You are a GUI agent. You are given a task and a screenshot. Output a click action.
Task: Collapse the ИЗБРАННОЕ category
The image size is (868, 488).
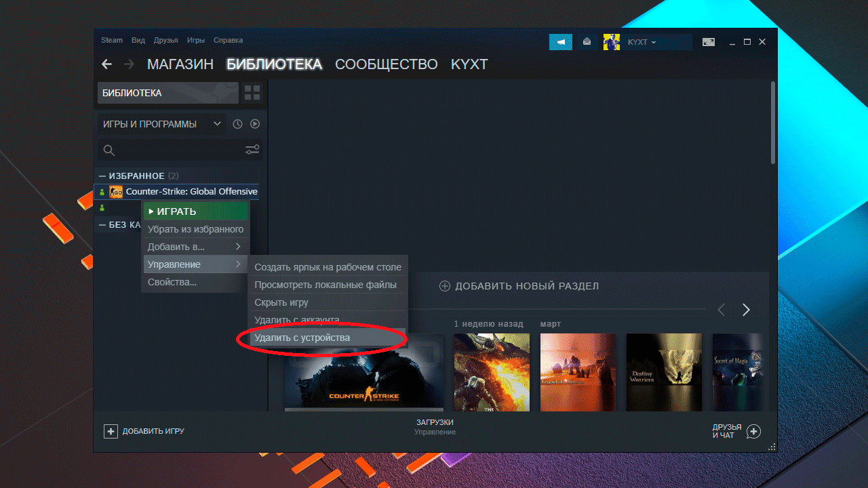(x=102, y=176)
